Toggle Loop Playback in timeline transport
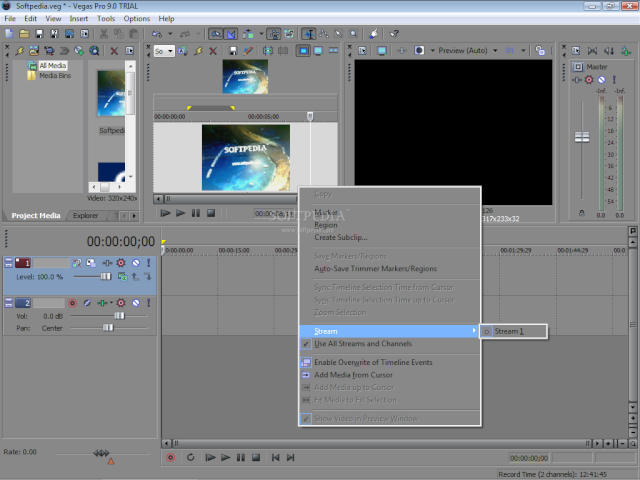The image size is (640, 480). [191, 458]
